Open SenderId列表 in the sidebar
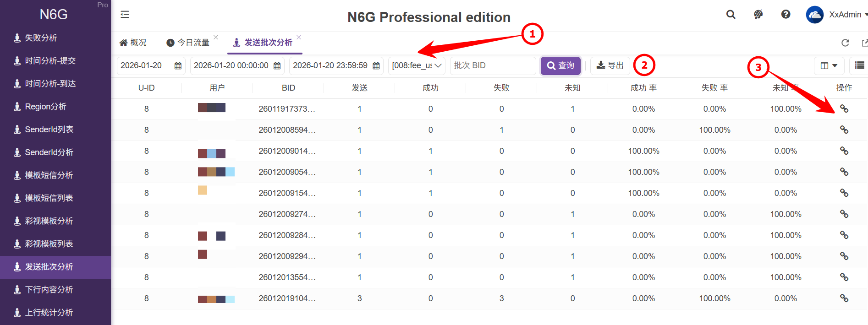 tap(49, 130)
